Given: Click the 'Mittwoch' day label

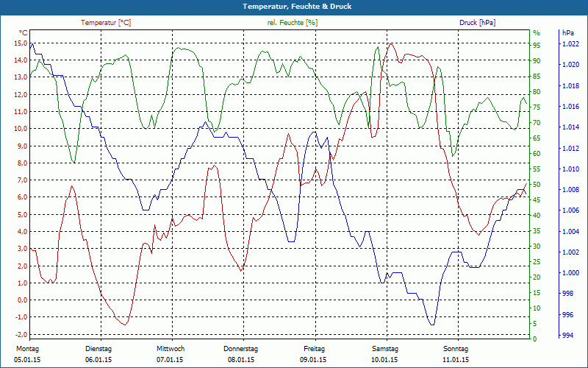Looking at the screenshot, I should pyautogui.click(x=171, y=349).
